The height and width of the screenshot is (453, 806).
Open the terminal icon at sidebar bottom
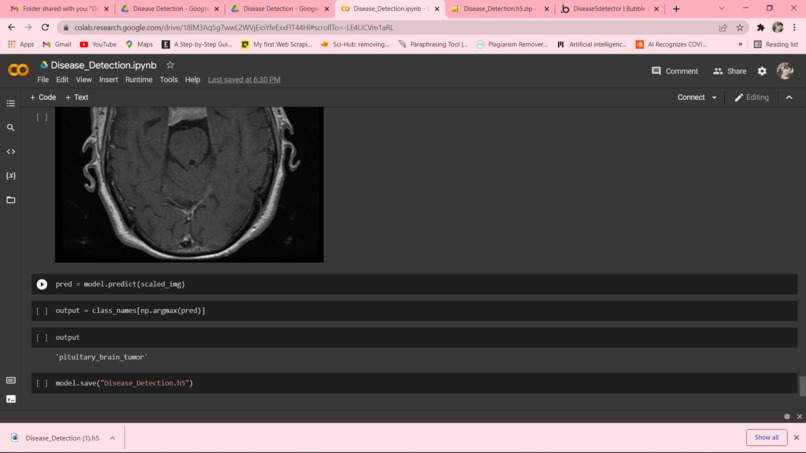click(11, 399)
